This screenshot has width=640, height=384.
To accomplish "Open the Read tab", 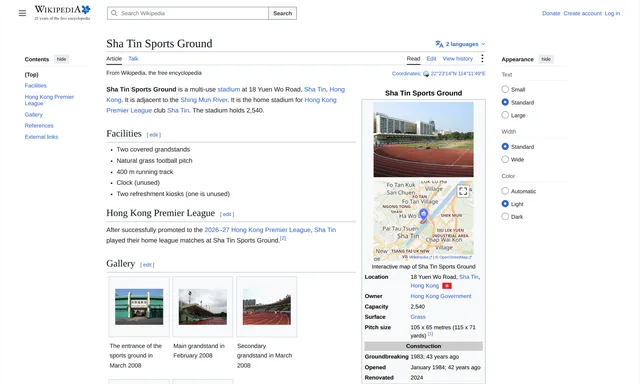I will (x=413, y=59).
